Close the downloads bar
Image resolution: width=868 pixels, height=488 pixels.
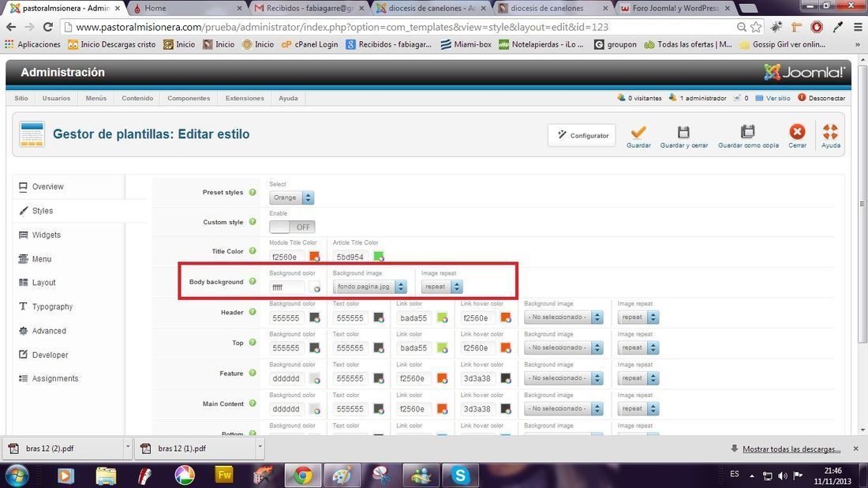pyautogui.click(x=856, y=449)
